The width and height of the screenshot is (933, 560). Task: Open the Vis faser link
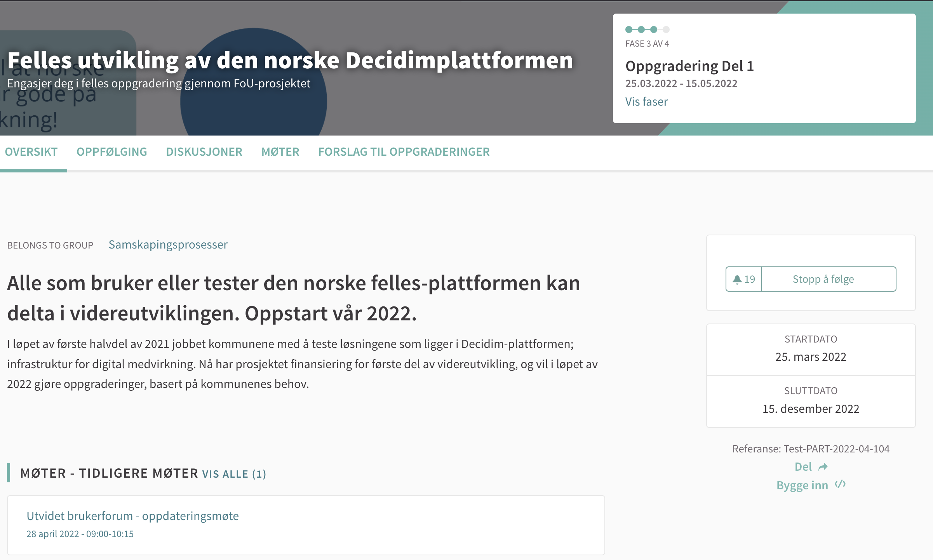pyautogui.click(x=646, y=101)
